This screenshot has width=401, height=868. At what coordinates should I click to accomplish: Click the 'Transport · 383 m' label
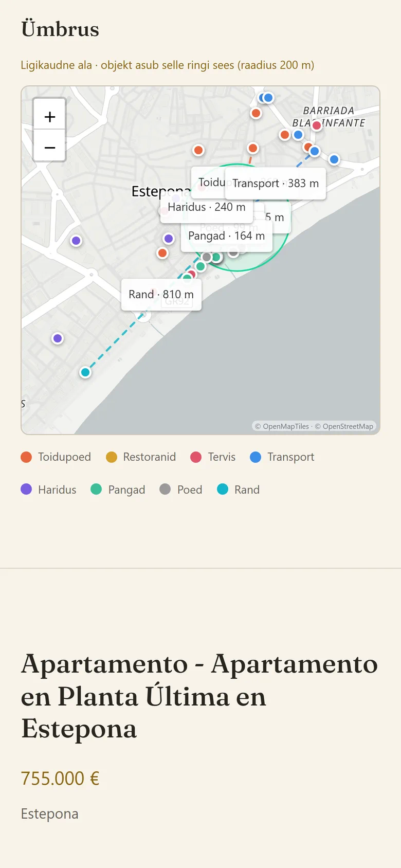click(x=275, y=184)
